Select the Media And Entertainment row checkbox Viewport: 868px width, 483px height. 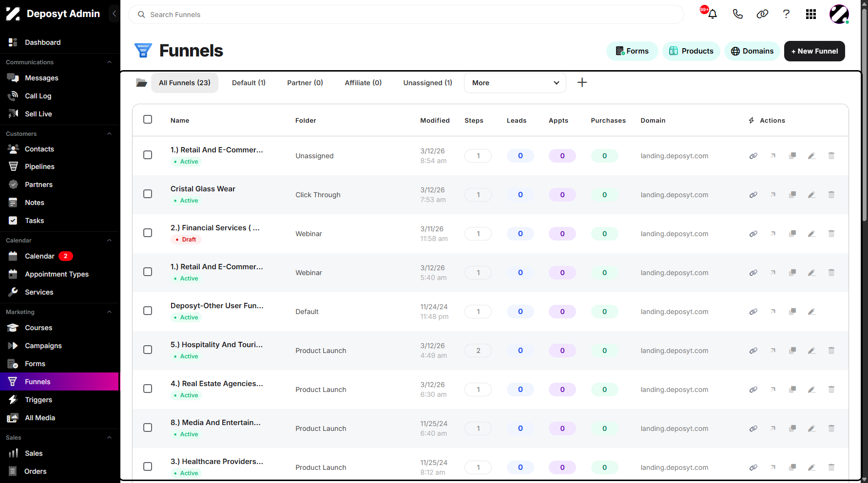[148, 427]
